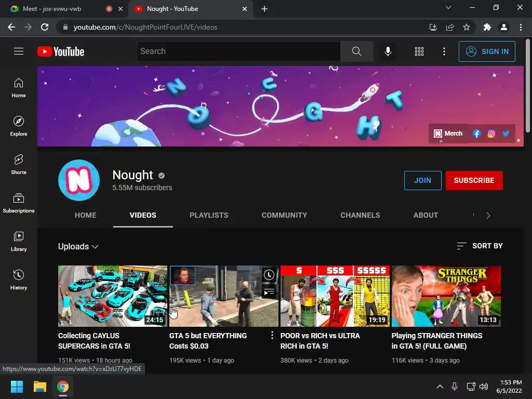Open the Merch link on banner
532x399 pixels.
pos(448,134)
